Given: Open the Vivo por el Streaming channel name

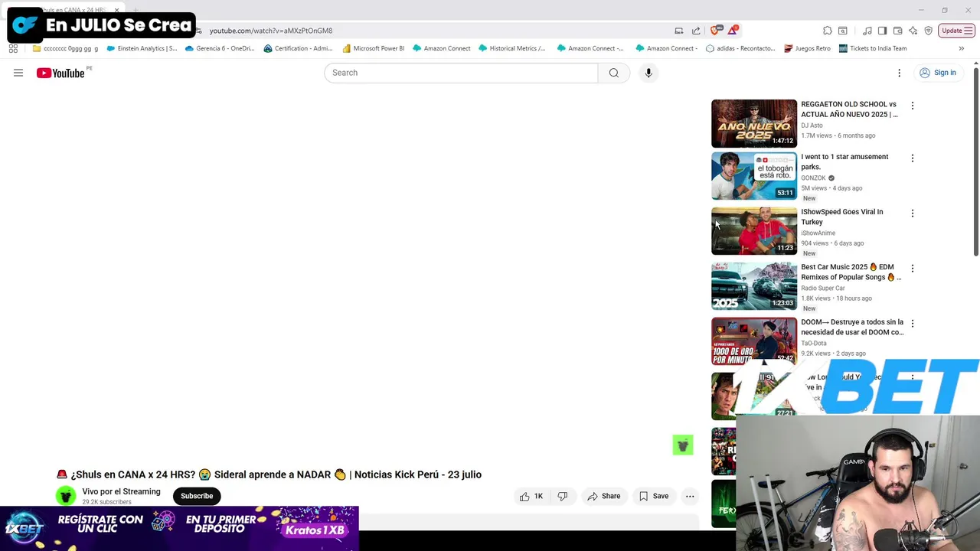Looking at the screenshot, I should click(x=121, y=492).
